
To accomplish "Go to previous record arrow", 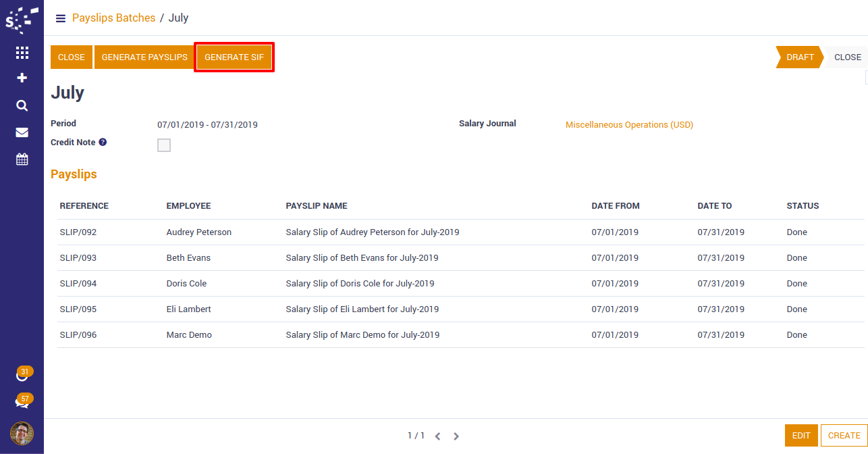I will click(437, 436).
